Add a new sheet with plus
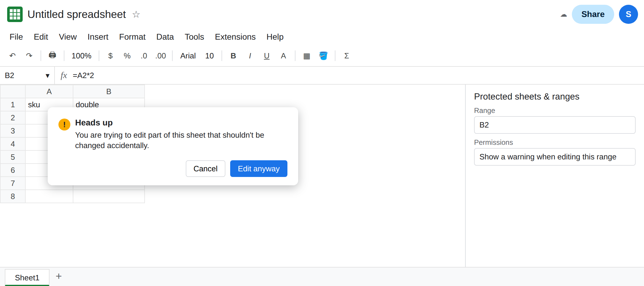 point(59,276)
